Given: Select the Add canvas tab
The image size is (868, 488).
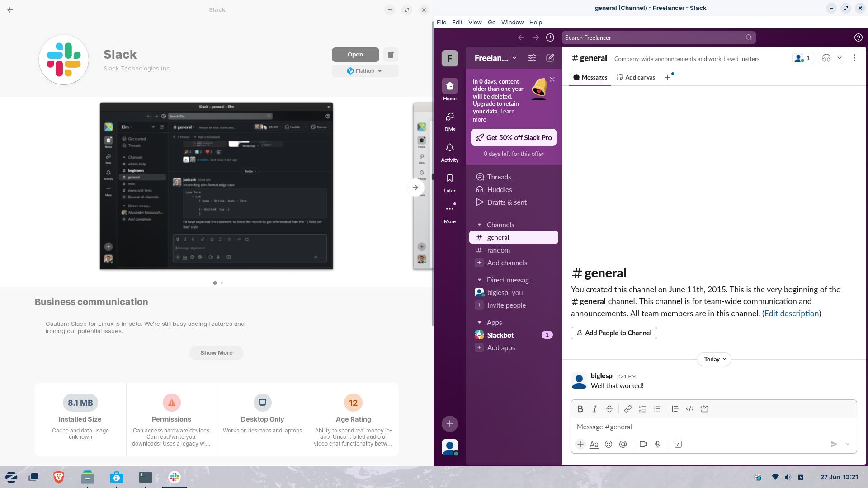Looking at the screenshot, I should 636,77.
